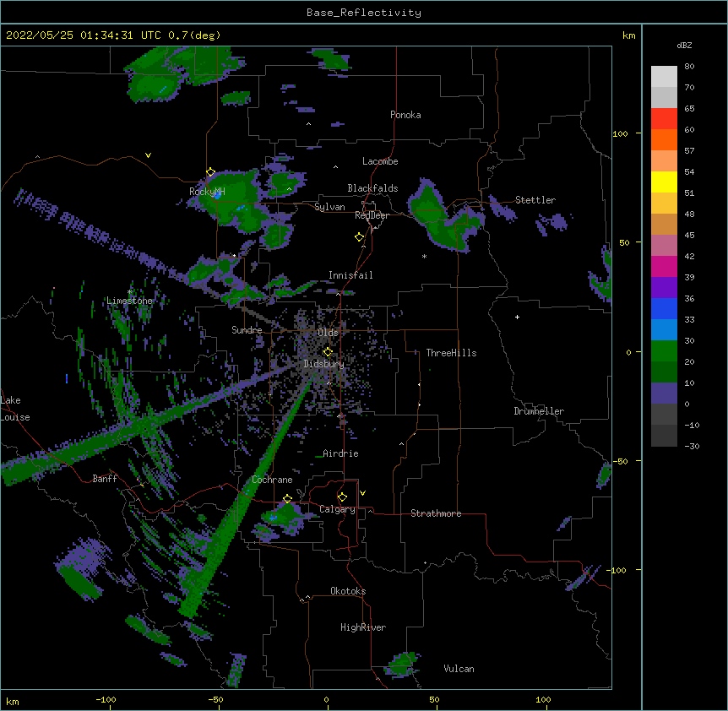Click the yellow 54 dBZ legend swatch
The image size is (728, 711).
664,182
